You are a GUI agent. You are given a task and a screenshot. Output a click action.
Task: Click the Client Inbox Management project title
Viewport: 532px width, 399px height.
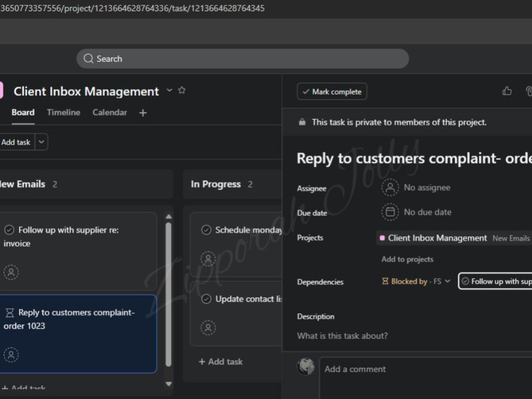(x=86, y=92)
